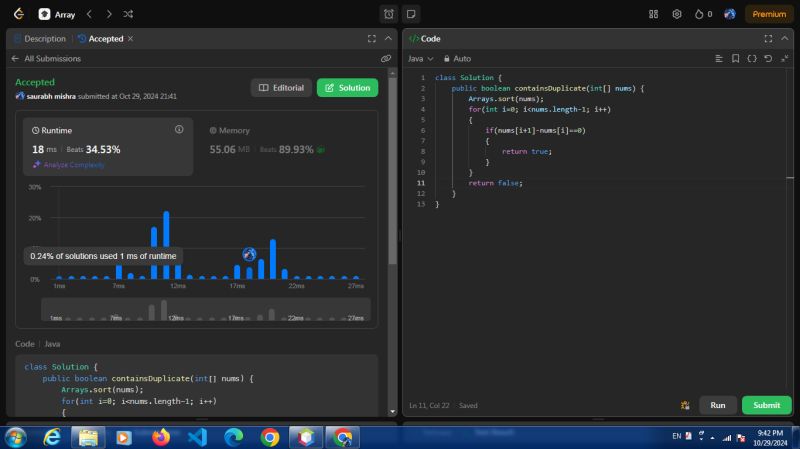The width and height of the screenshot is (800, 449).
Task: Open the Windows Start button
Action: click(x=15, y=437)
